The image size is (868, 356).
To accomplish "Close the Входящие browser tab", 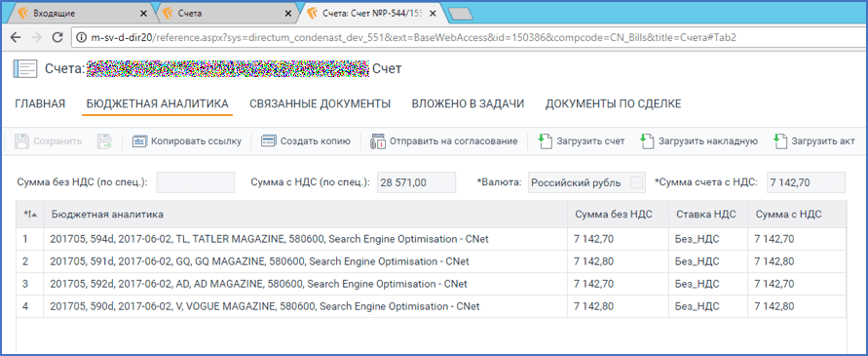I will tap(143, 13).
